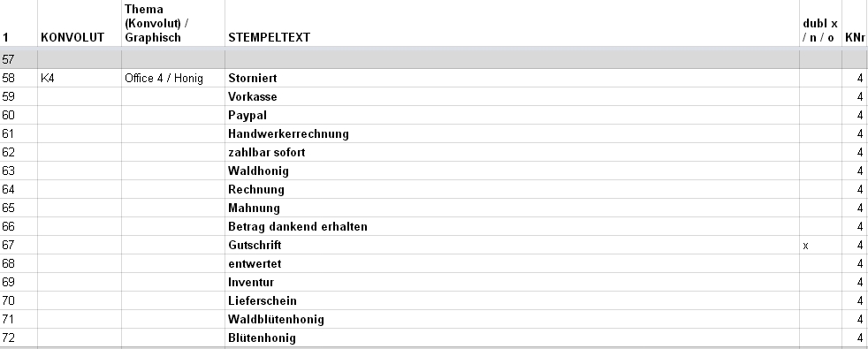Select the empty grey row 57
Screen dimensions: 868x349
434,59
